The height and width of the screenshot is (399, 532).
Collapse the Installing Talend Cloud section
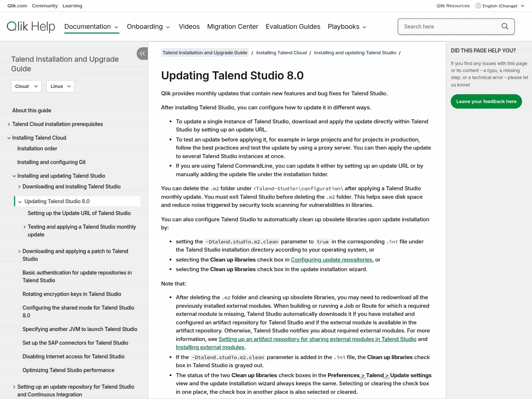coord(9,138)
